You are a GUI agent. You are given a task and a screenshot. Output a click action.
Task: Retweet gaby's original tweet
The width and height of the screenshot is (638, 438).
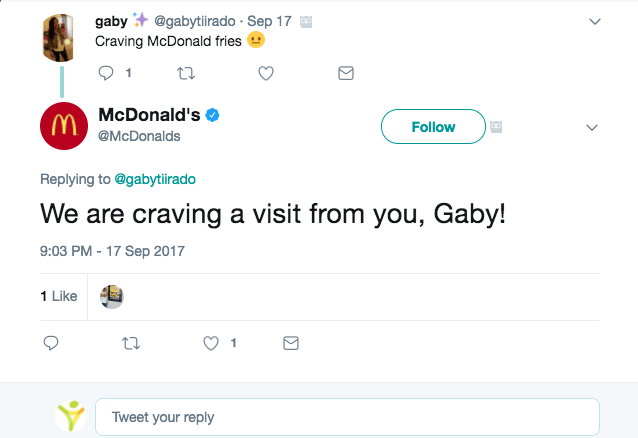coord(185,73)
